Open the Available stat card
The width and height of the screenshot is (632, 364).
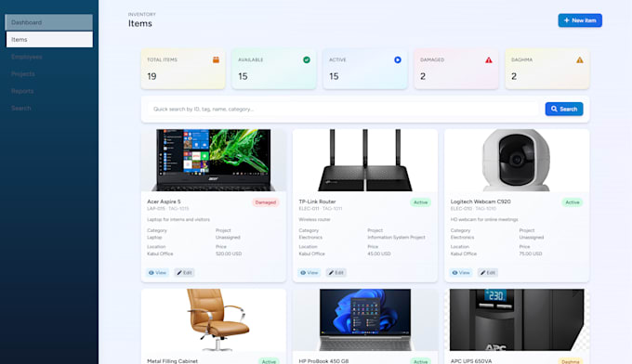(274, 70)
